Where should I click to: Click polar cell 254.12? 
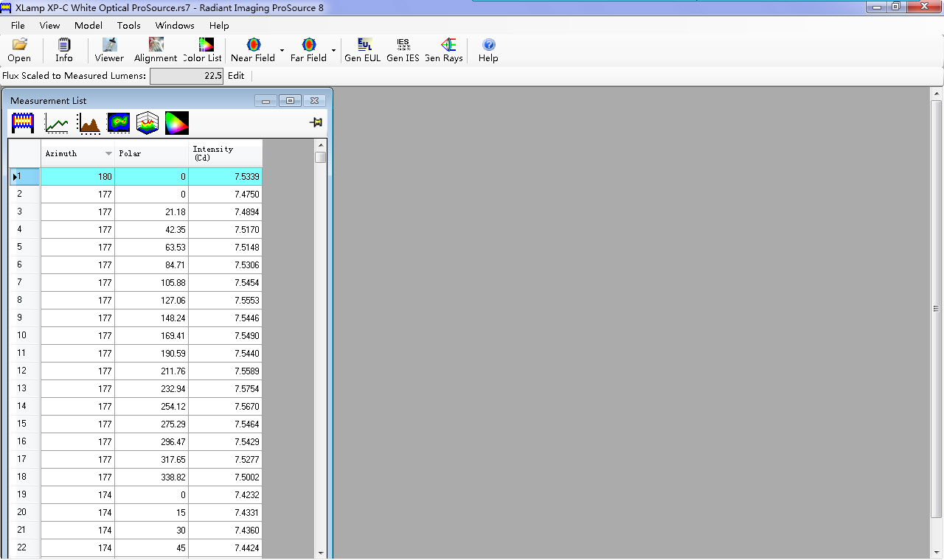coord(152,407)
